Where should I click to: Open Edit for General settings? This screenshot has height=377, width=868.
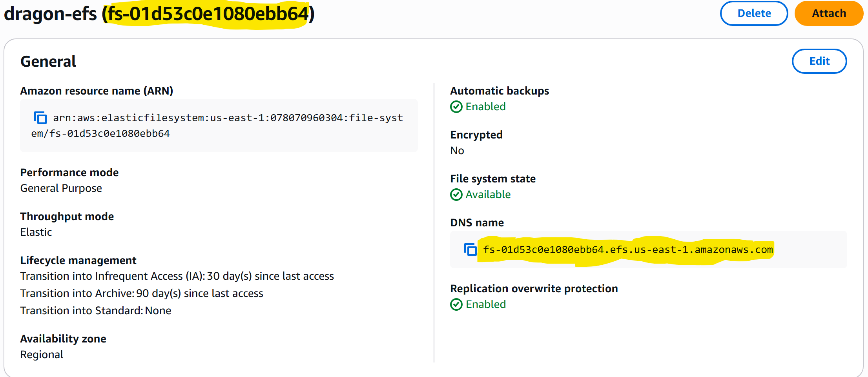[x=819, y=61]
